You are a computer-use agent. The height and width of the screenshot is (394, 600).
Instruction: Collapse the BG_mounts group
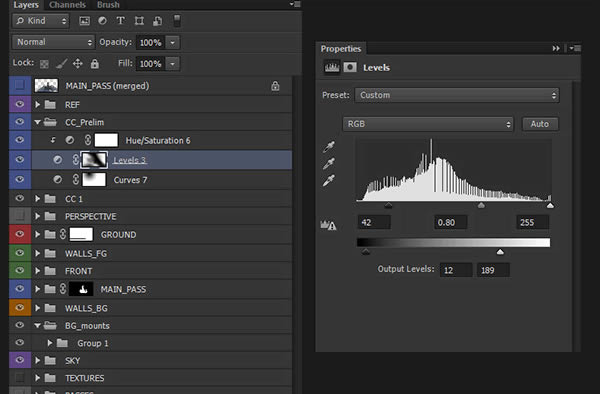38,326
